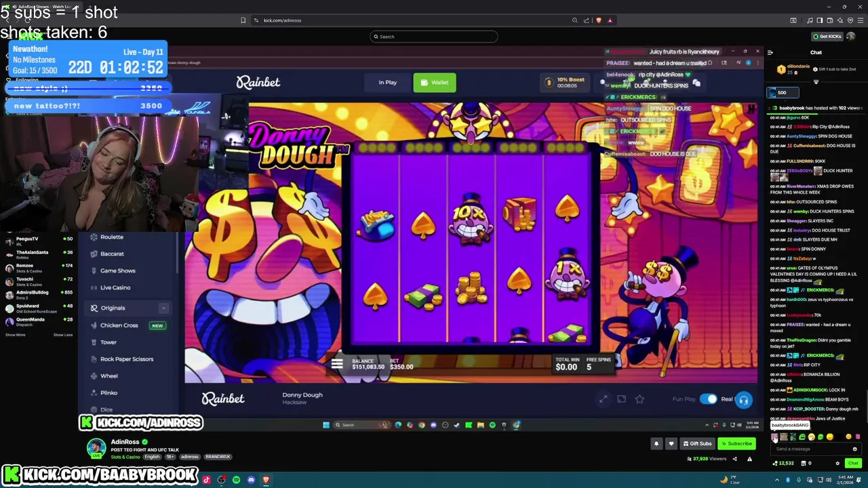This screenshot has height=488, width=868.
Task: Open Tower game in sidebar
Action: (108, 342)
